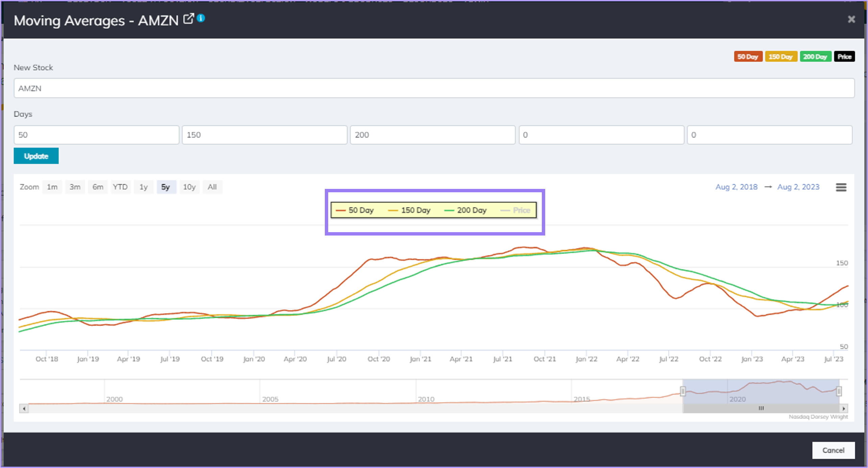868x468 pixels.
Task: Open the chart hamburger export menu
Action: (841, 187)
